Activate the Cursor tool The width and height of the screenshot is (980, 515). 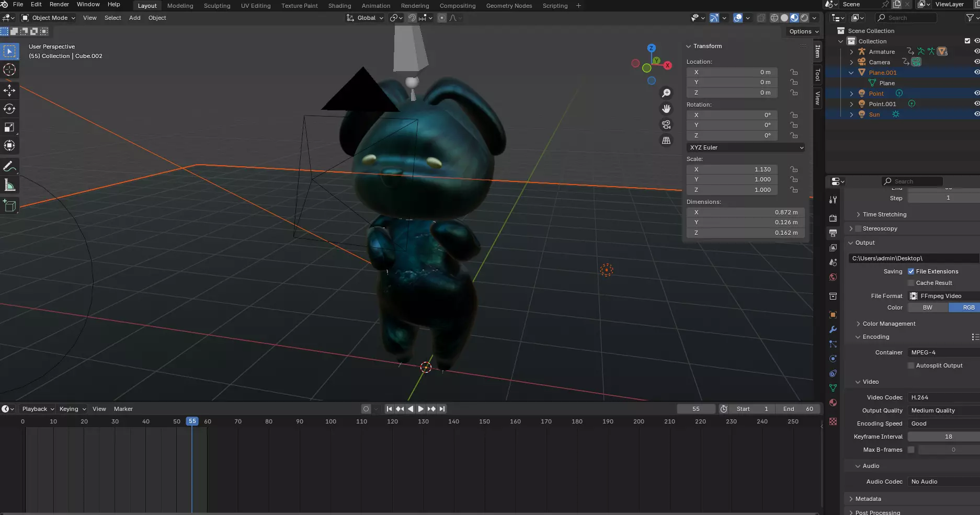coord(9,70)
